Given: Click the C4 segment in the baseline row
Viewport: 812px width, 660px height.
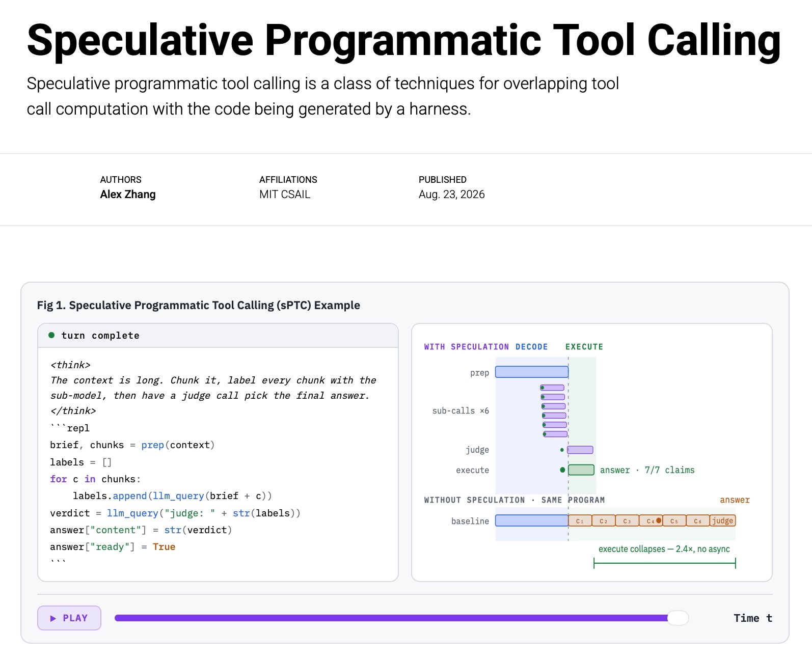Looking at the screenshot, I should pos(651,520).
